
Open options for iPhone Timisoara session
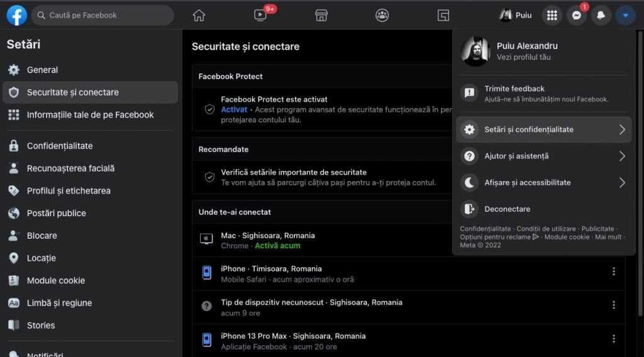point(614,272)
